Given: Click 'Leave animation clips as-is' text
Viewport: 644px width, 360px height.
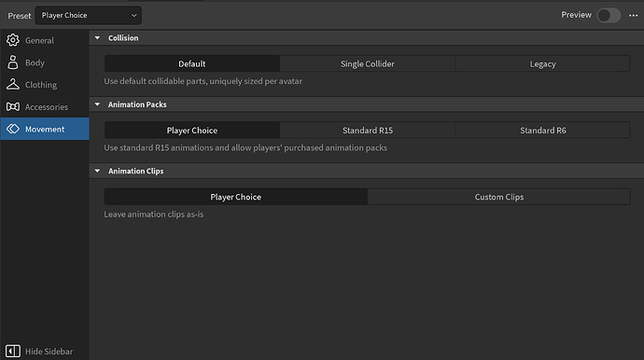Looking at the screenshot, I should pos(154,215).
